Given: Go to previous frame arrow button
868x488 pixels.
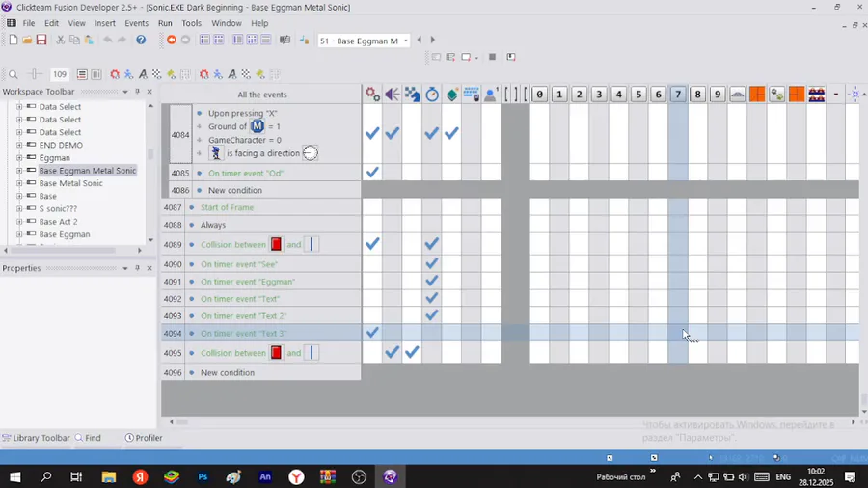Looking at the screenshot, I should (420, 40).
